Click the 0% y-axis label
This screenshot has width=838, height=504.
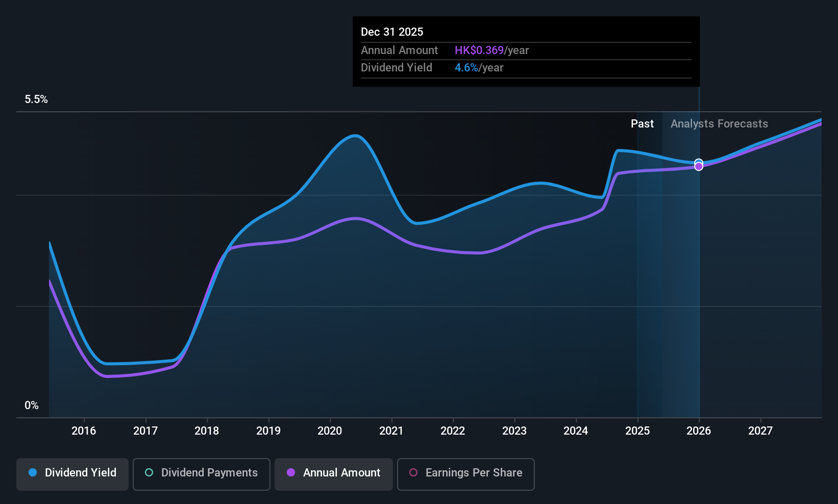[32, 406]
